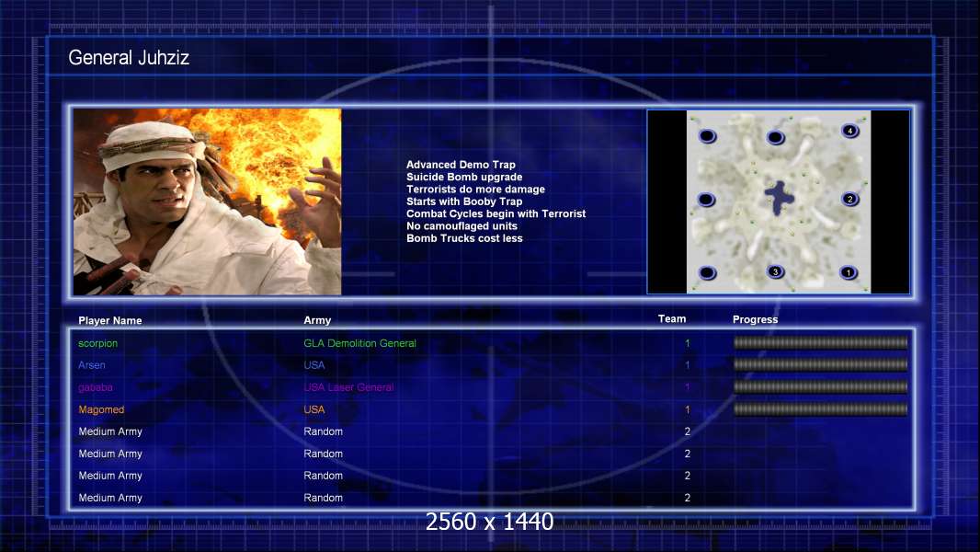Click scorpion's loading progress bar
980x552 pixels.
[x=820, y=343]
